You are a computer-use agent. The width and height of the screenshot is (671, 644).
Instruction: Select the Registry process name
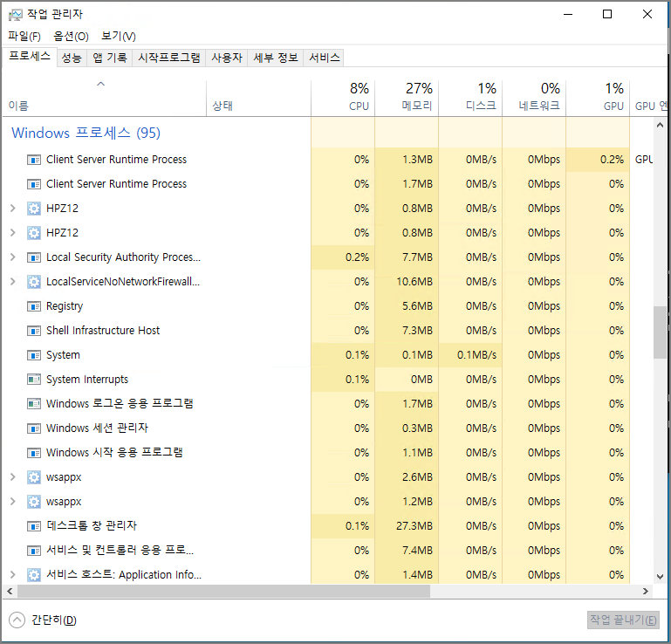(x=65, y=306)
